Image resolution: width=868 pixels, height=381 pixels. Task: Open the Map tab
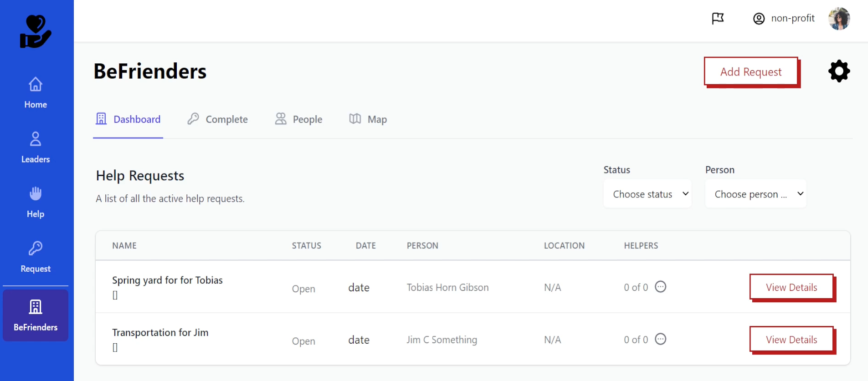point(368,119)
